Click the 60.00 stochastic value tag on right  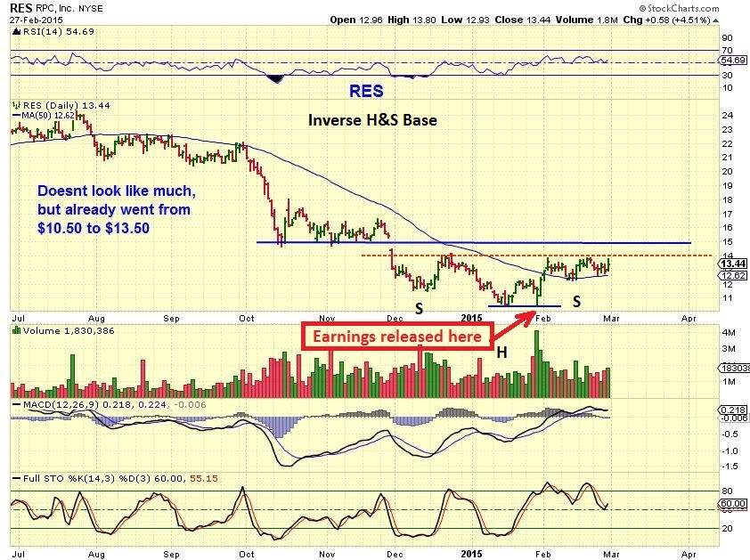(733, 504)
